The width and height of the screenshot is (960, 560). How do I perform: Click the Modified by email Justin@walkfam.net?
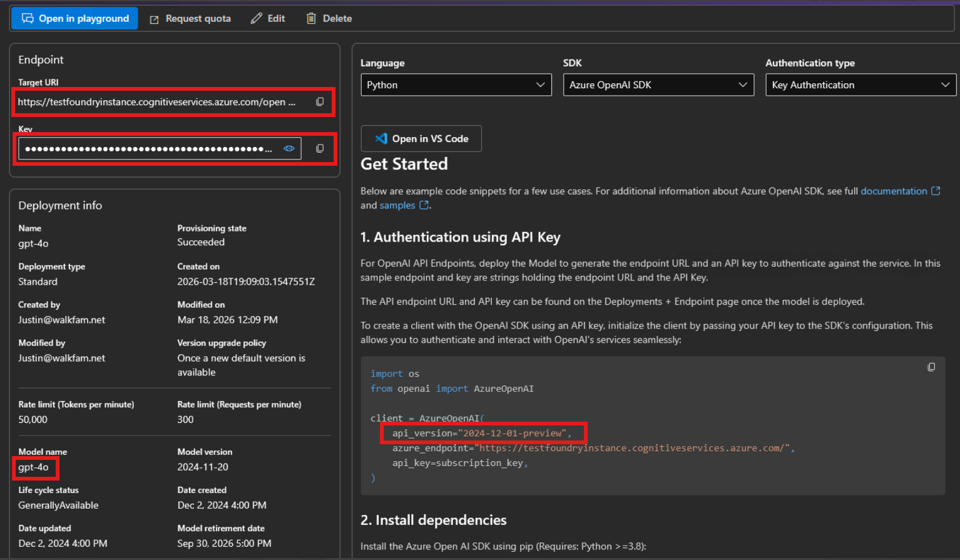pyautogui.click(x=61, y=358)
